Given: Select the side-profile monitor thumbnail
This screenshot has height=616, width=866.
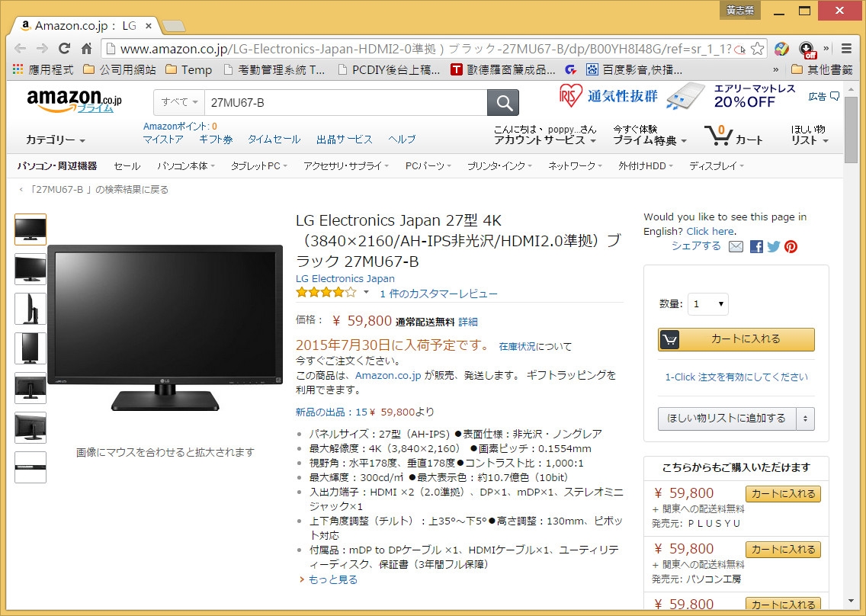Looking at the screenshot, I should click(x=30, y=309).
